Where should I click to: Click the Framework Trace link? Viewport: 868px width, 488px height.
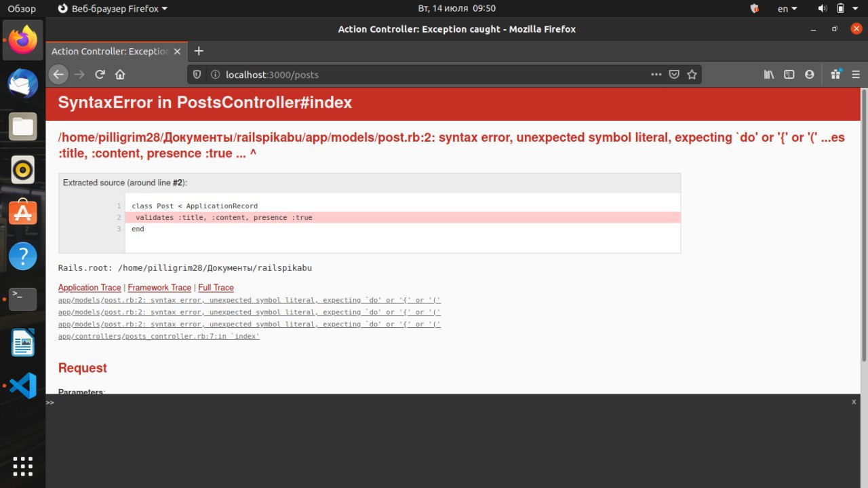(159, 288)
